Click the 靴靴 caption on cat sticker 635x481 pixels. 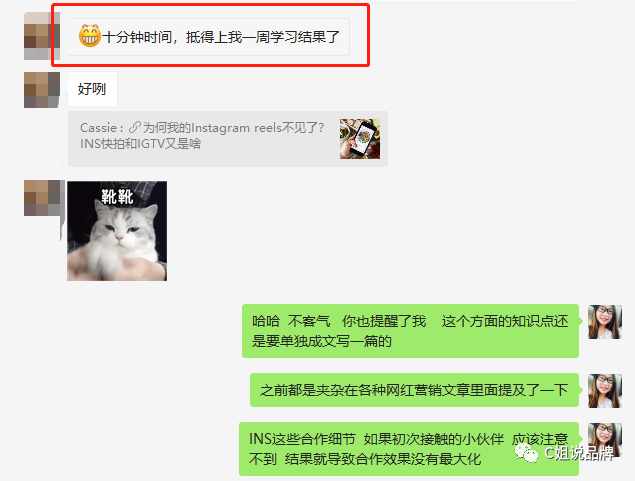tap(117, 197)
